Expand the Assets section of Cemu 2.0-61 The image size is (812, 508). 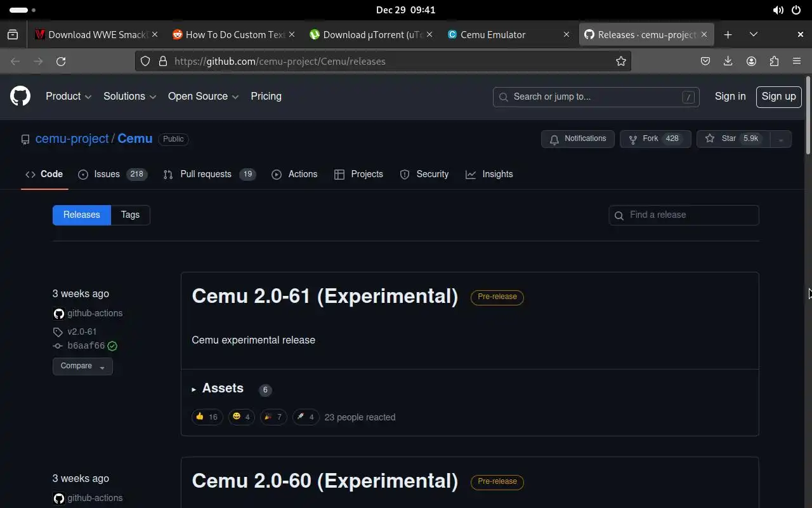click(218, 389)
